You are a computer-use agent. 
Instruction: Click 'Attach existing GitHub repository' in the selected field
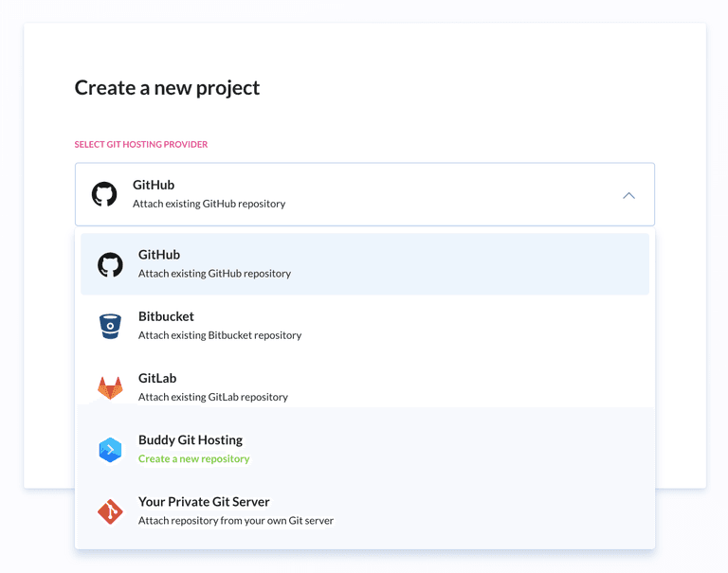tap(209, 204)
